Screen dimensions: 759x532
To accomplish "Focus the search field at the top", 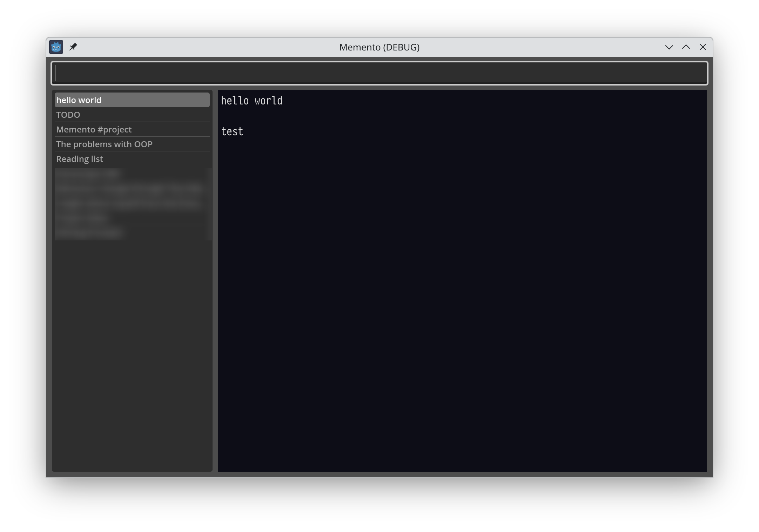I will [x=379, y=73].
